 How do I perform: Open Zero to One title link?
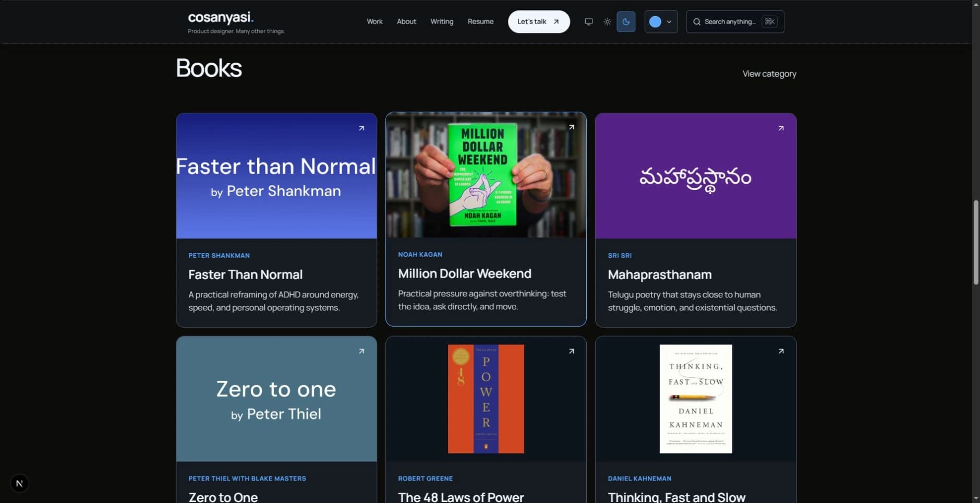223,497
